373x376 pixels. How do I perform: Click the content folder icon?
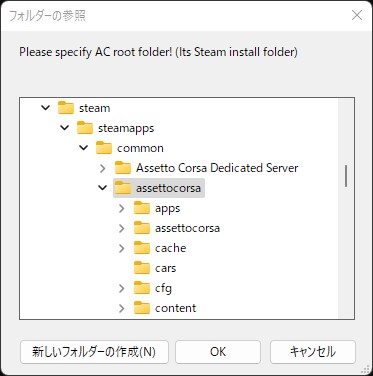[142, 308]
